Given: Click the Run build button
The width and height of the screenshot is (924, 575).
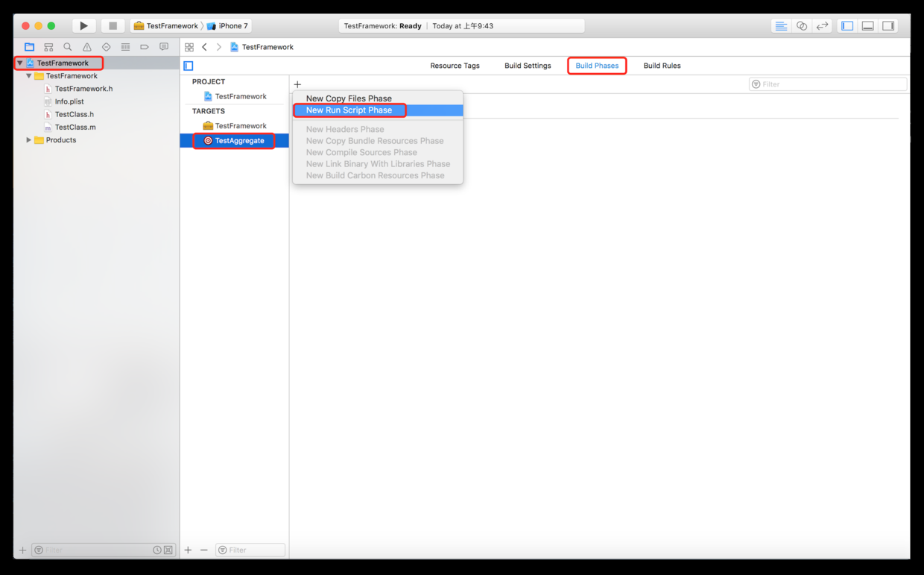Looking at the screenshot, I should (83, 26).
